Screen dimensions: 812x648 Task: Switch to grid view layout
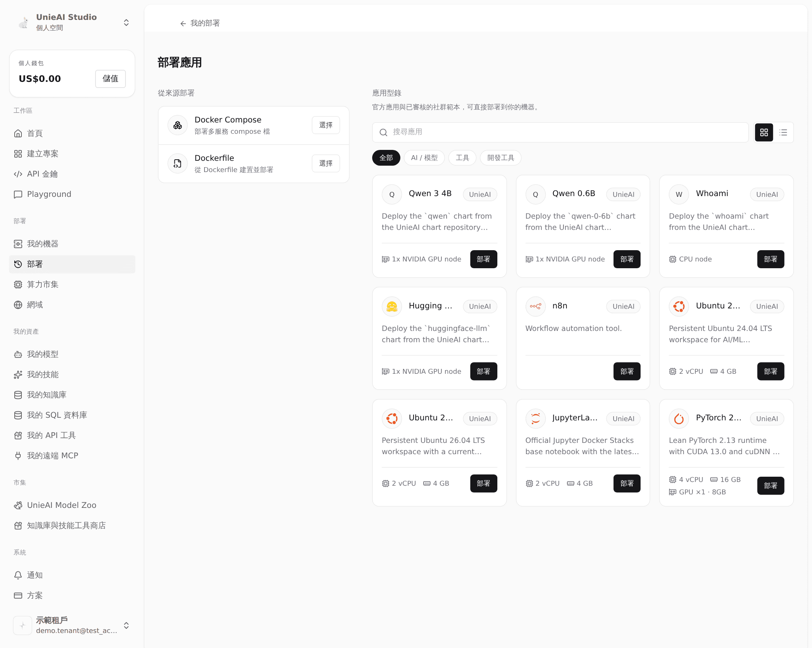(764, 133)
